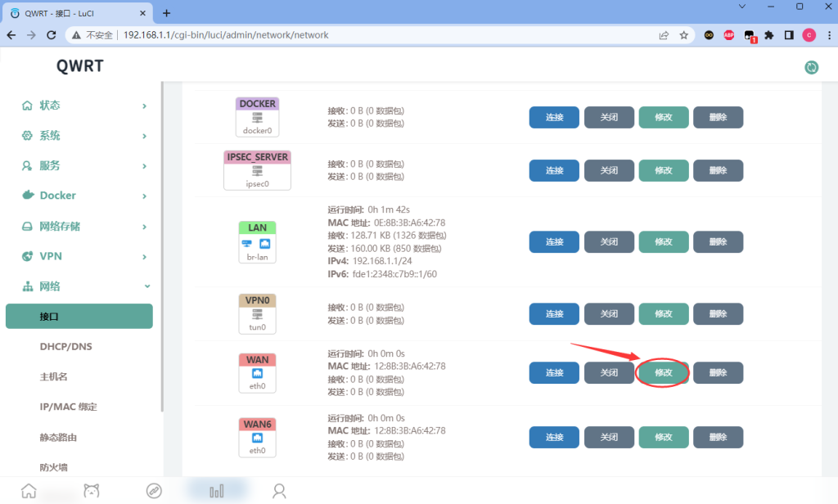The image size is (838, 504).
Task: Click the green refresh icon in QWRT header
Action: (x=811, y=67)
